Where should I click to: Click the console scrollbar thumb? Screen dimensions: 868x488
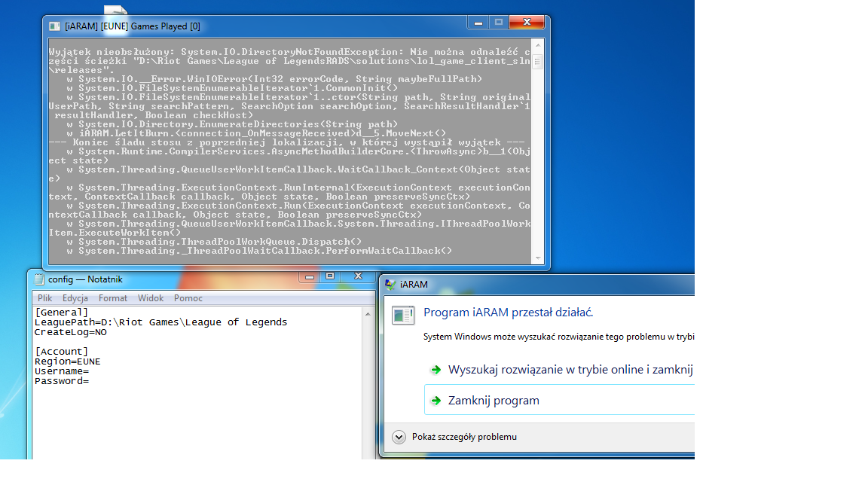tap(537, 62)
